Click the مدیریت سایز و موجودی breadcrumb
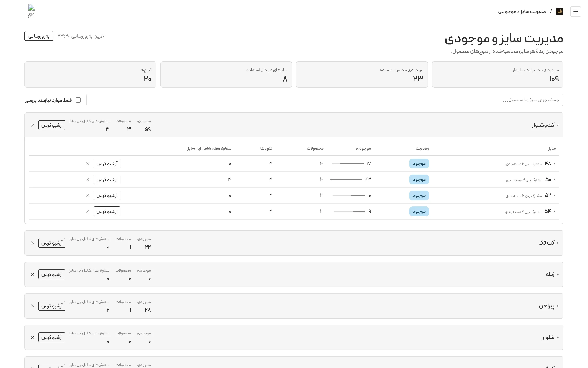Image resolution: width=588 pixels, height=368 pixels. [x=522, y=11]
